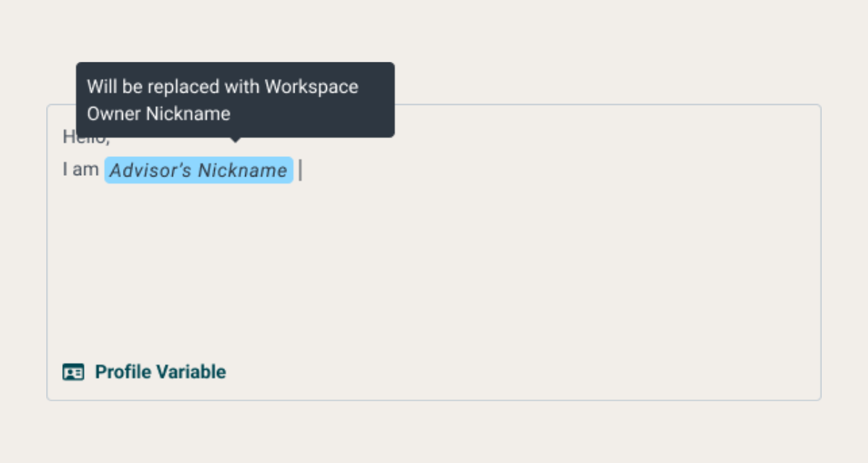Click the word "Nickname" in the blue chip
The height and width of the screenshot is (463, 868).
pyautogui.click(x=242, y=171)
